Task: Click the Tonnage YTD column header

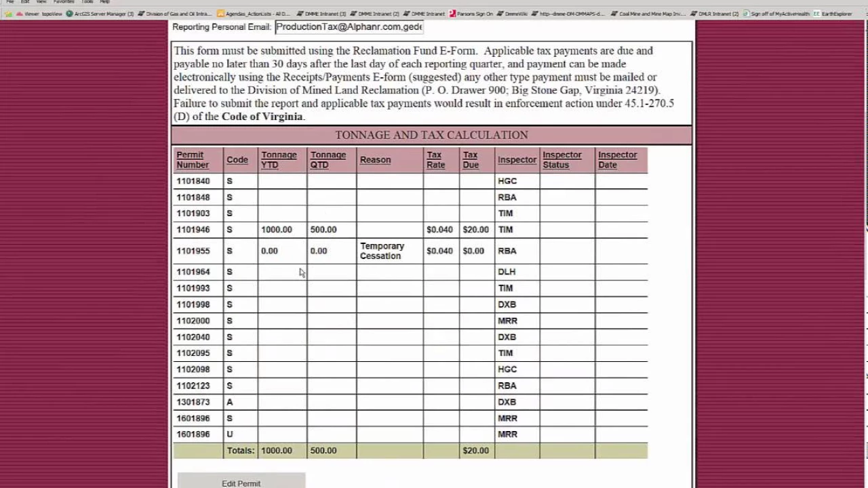Action: point(279,160)
